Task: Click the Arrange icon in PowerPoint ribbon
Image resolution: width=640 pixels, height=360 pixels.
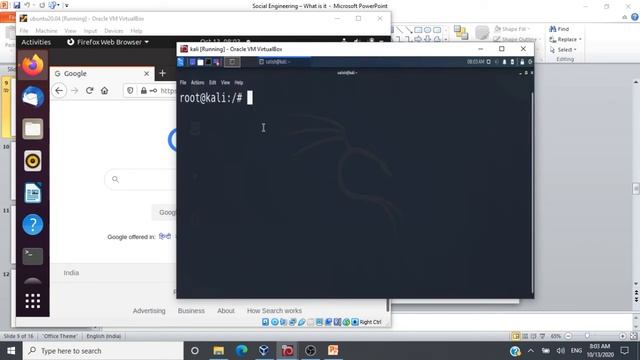Action: (x=461, y=33)
